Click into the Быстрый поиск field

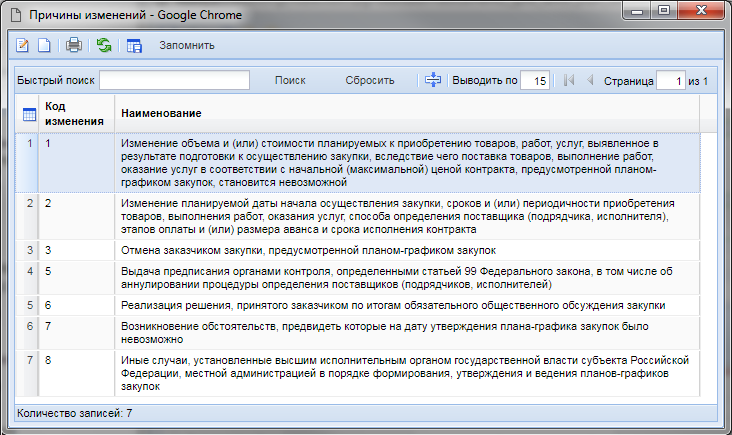pos(174,80)
